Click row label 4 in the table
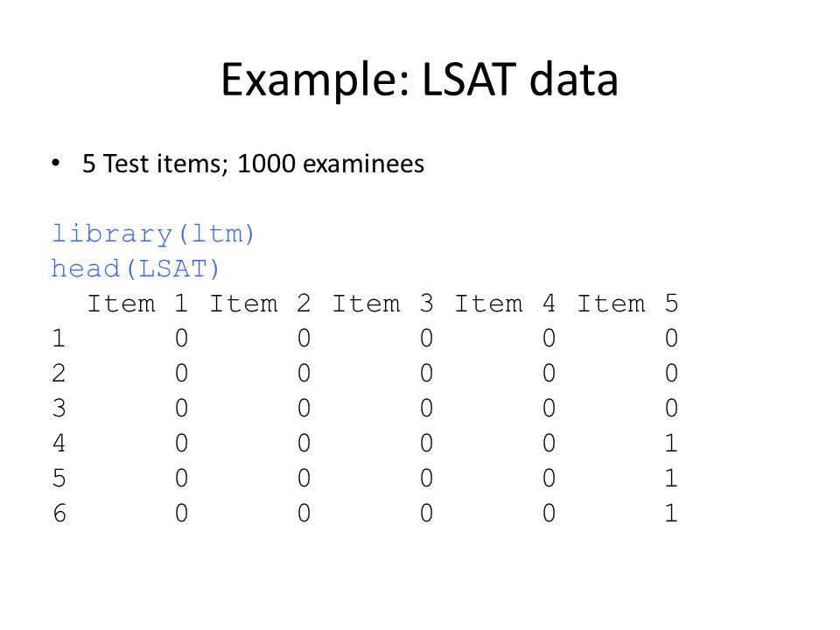 coord(59,443)
